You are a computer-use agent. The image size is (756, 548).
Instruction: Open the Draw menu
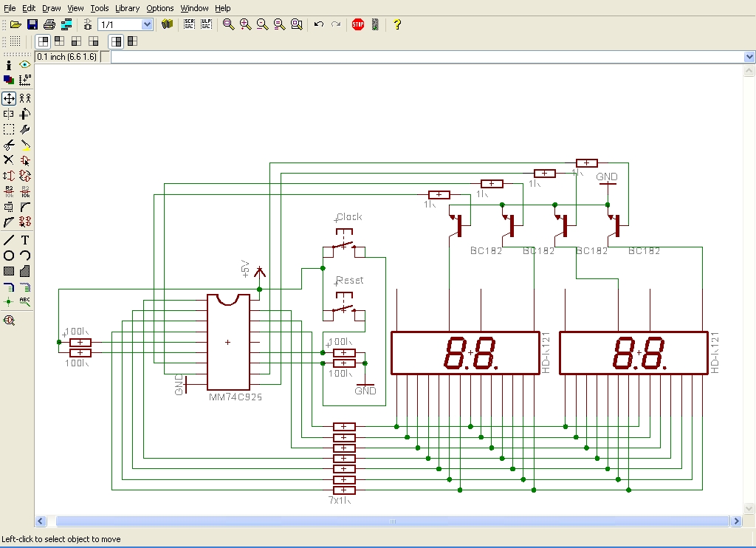[x=52, y=8]
